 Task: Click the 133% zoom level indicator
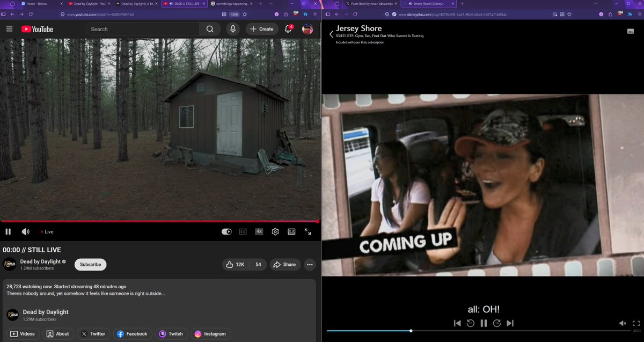235,14
